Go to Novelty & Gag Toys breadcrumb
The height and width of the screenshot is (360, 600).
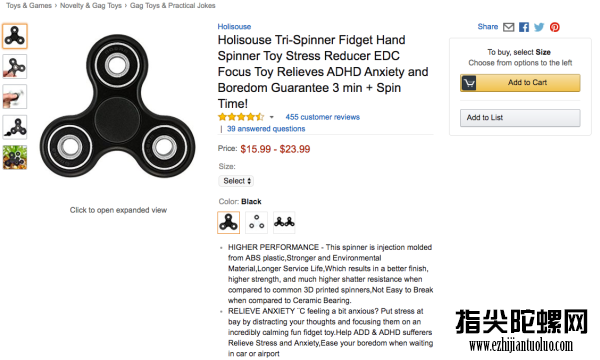point(91,5)
